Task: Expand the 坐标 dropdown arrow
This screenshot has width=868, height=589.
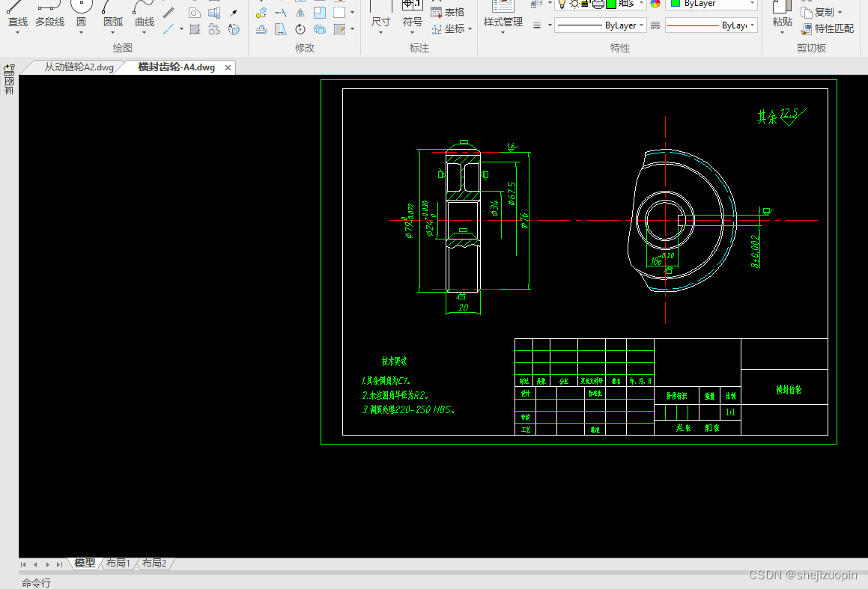Action: [470, 28]
